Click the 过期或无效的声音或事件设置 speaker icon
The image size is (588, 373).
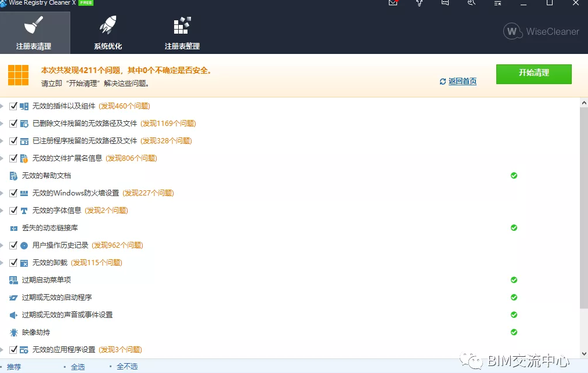click(x=14, y=315)
